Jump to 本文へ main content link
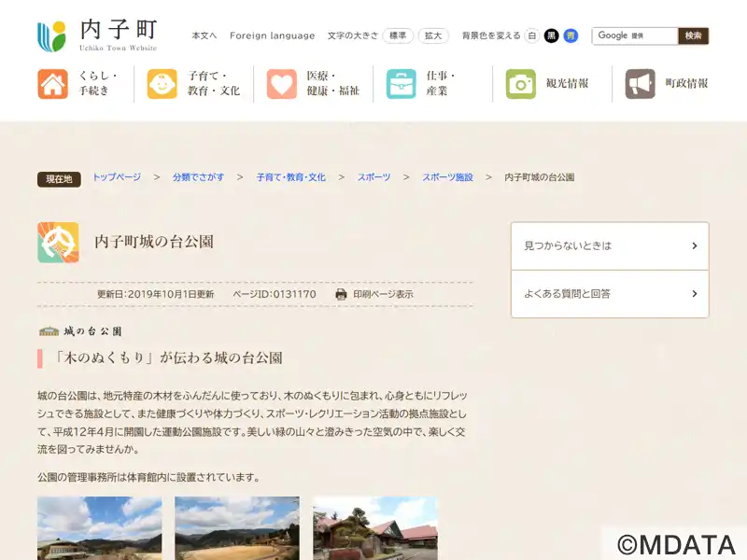 [204, 35]
